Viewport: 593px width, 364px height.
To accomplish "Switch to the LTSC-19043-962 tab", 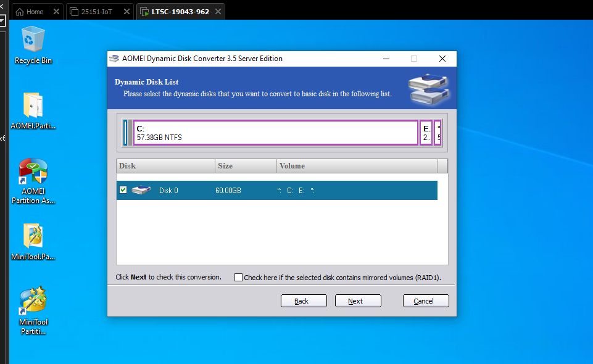I will [x=180, y=12].
